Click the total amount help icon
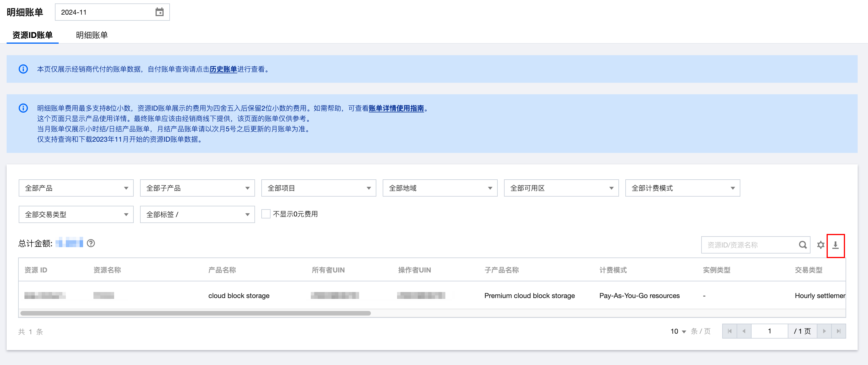Image resolution: width=868 pixels, height=365 pixels. pos(91,243)
